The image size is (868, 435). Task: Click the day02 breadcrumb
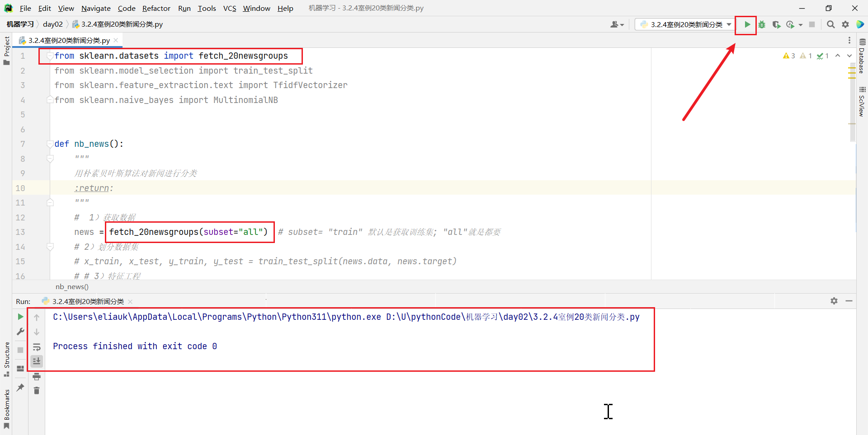(x=53, y=24)
